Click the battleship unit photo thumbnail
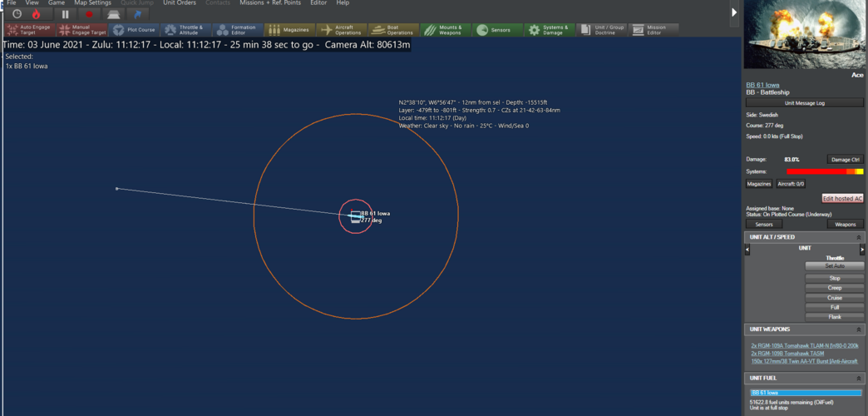This screenshot has height=416, width=868. (x=805, y=34)
